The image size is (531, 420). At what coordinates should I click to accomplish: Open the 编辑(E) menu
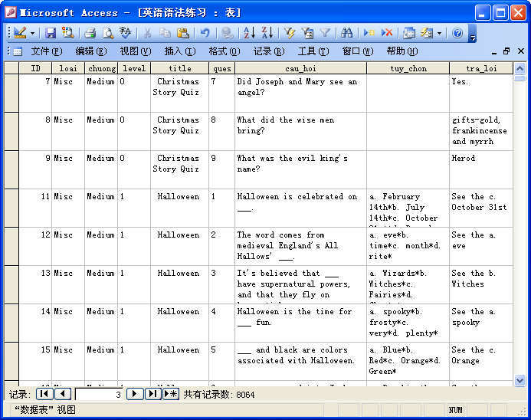pos(91,51)
